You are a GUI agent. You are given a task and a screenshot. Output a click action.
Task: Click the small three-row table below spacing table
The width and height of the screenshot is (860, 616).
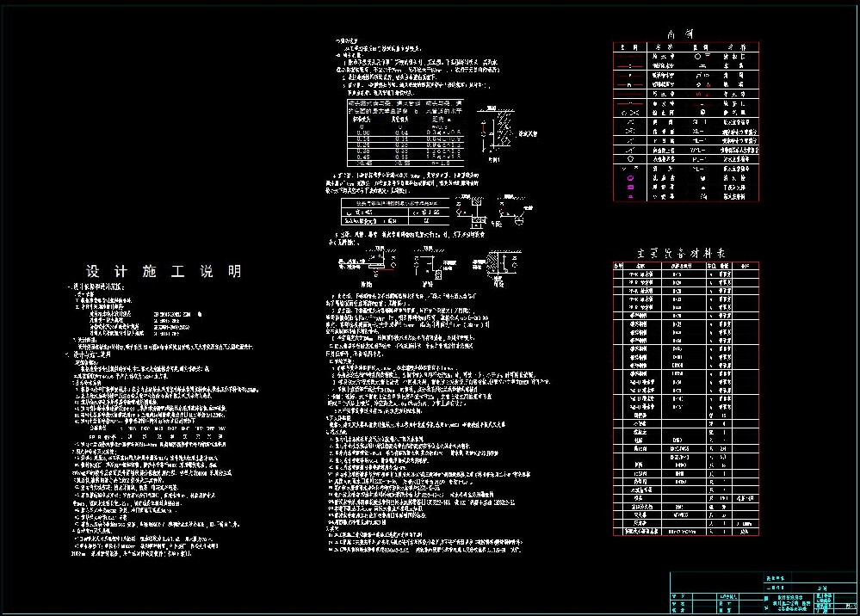(398, 213)
